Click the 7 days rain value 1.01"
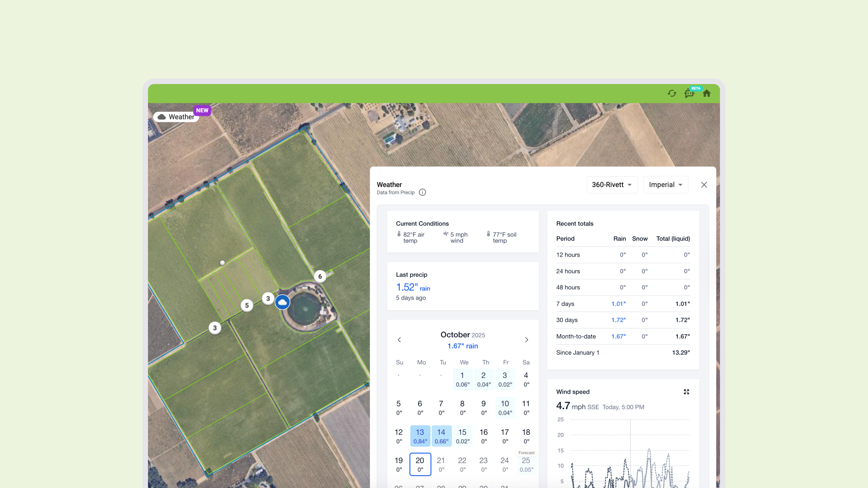Image resolution: width=868 pixels, height=488 pixels. click(x=618, y=304)
